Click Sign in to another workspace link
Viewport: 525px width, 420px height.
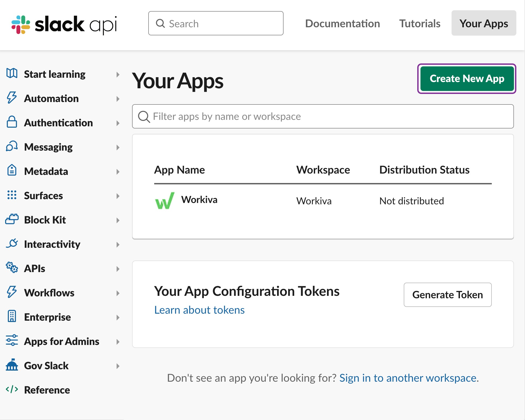pos(408,378)
